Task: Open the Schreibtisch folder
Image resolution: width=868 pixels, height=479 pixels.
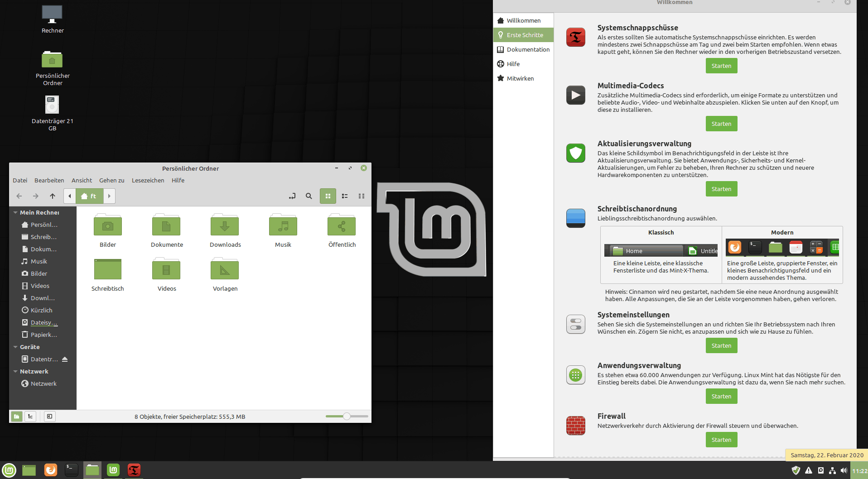Action: point(108,274)
